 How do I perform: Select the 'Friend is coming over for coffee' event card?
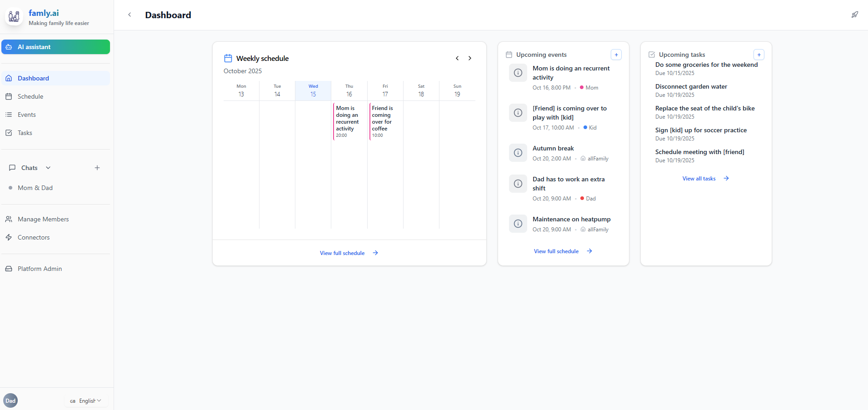(384, 121)
